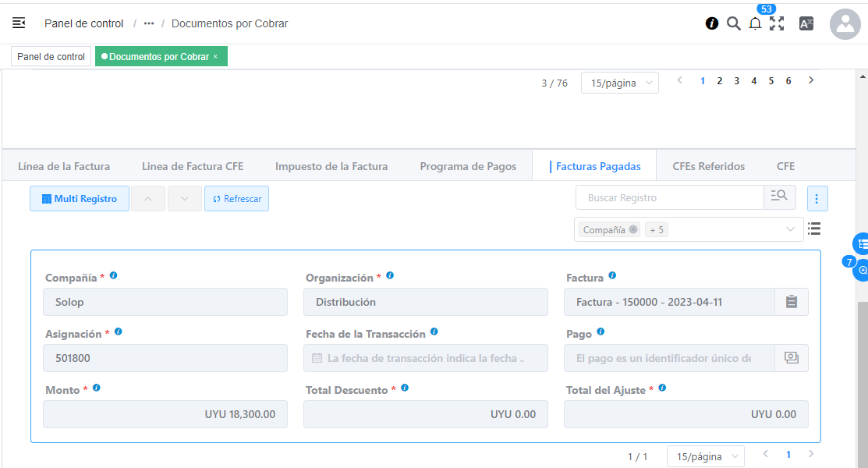Click the Refrescar button
This screenshot has height=468, width=868.
click(237, 199)
